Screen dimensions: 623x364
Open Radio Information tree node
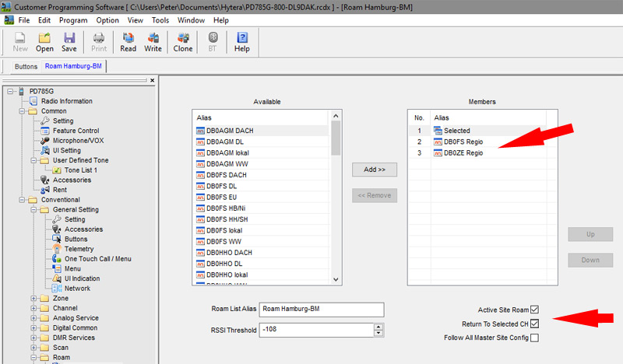point(67,101)
